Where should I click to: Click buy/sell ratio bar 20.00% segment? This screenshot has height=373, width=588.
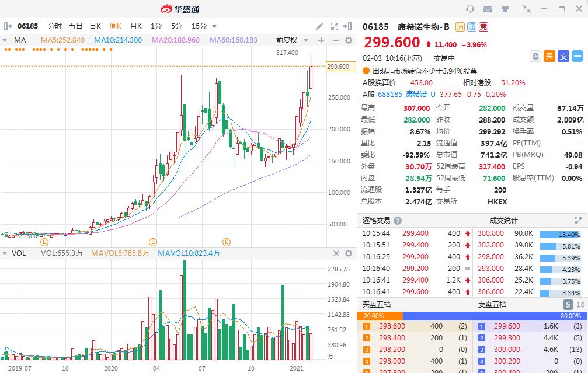point(380,316)
